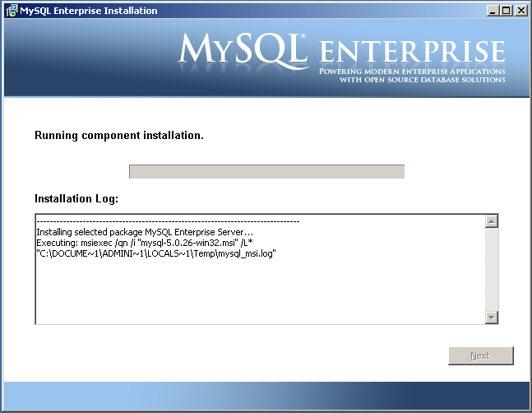Image resolution: width=532 pixels, height=413 pixels.
Task: Close the MySQL Enterprise Installation window
Action: point(520,11)
